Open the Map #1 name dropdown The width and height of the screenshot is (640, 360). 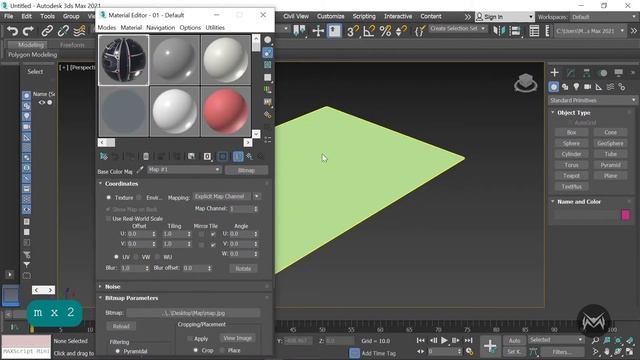184,169
